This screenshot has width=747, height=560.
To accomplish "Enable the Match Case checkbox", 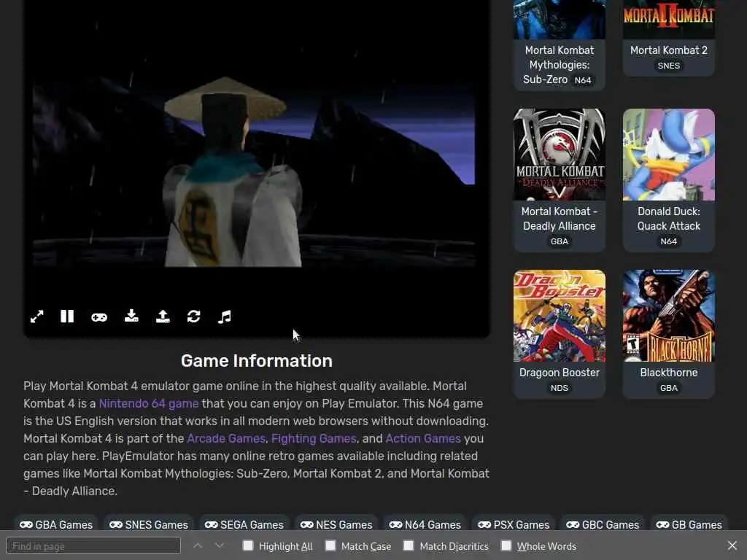I will pos(330,545).
